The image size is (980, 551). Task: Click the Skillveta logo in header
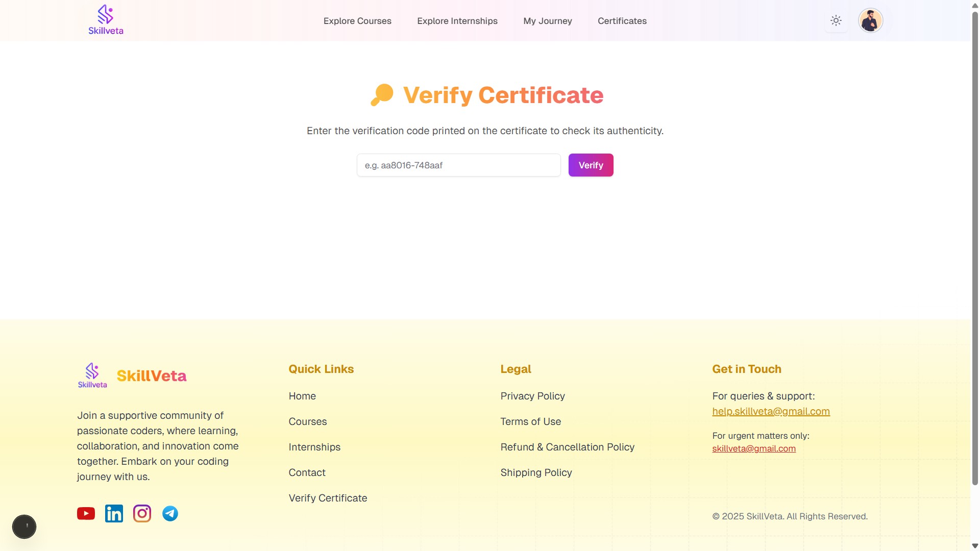pyautogui.click(x=106, y=20)
